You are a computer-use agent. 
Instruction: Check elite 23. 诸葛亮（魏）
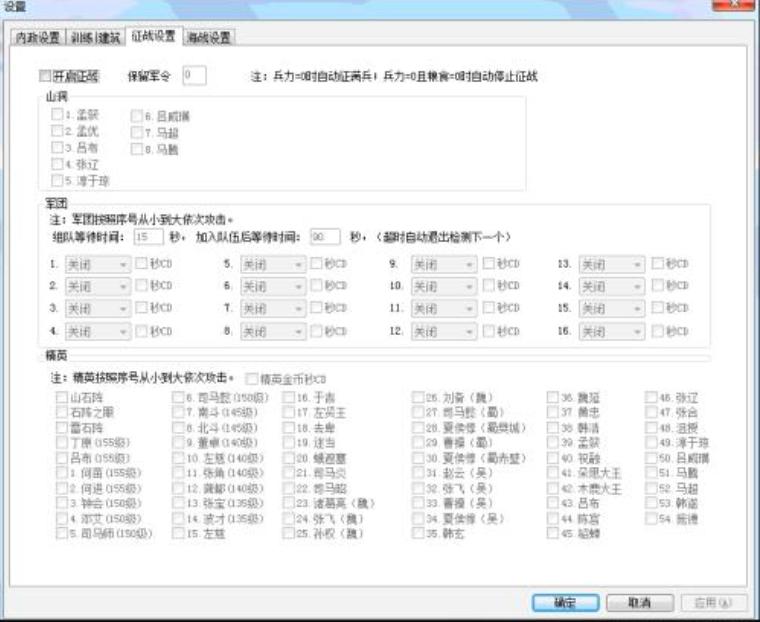pyautogui.click(x=288, y=503)
